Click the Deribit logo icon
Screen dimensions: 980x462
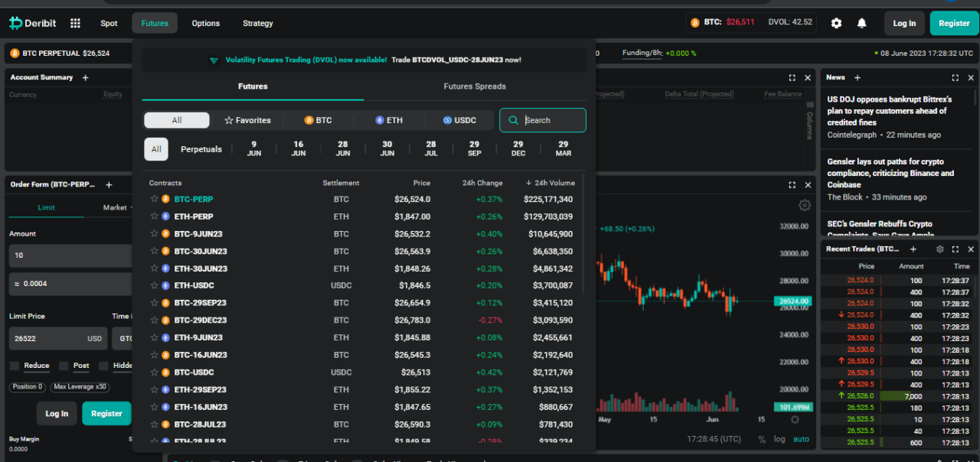[15, 22]
